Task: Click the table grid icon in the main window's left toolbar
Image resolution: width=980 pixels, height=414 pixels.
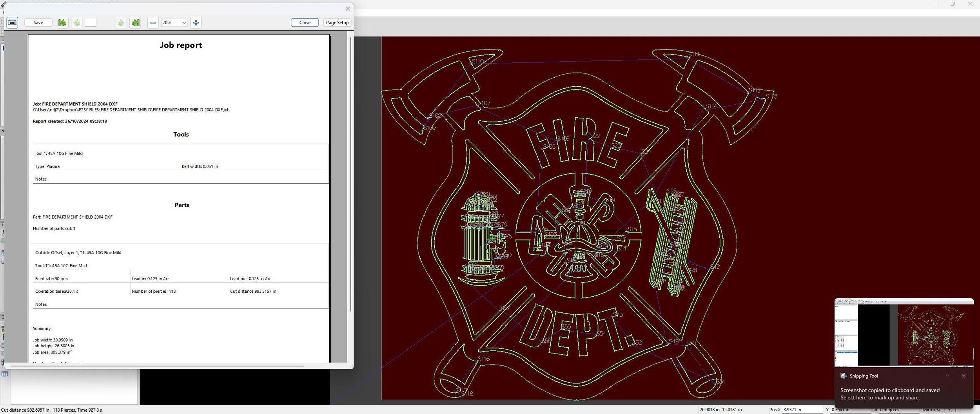Action: (x=5, y=374)
